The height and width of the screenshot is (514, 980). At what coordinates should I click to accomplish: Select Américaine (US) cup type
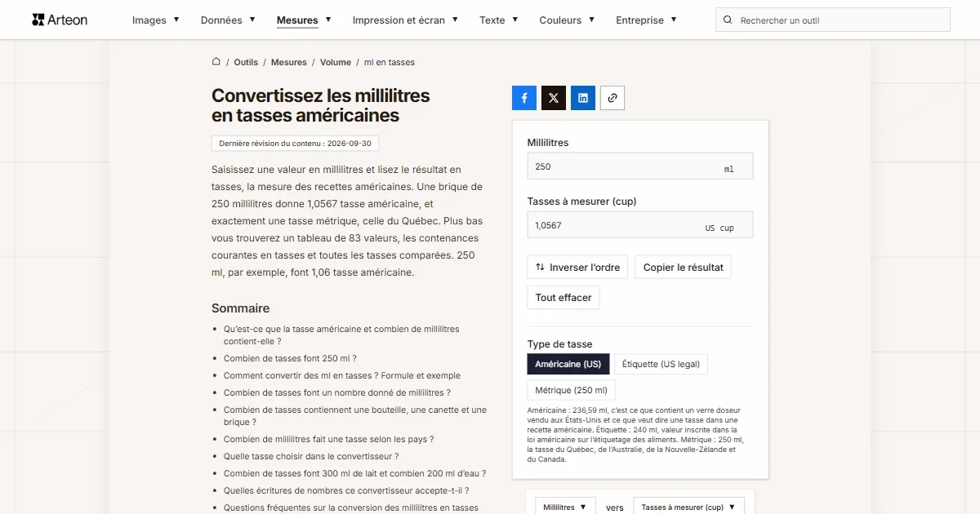click(x=568, y=364)
